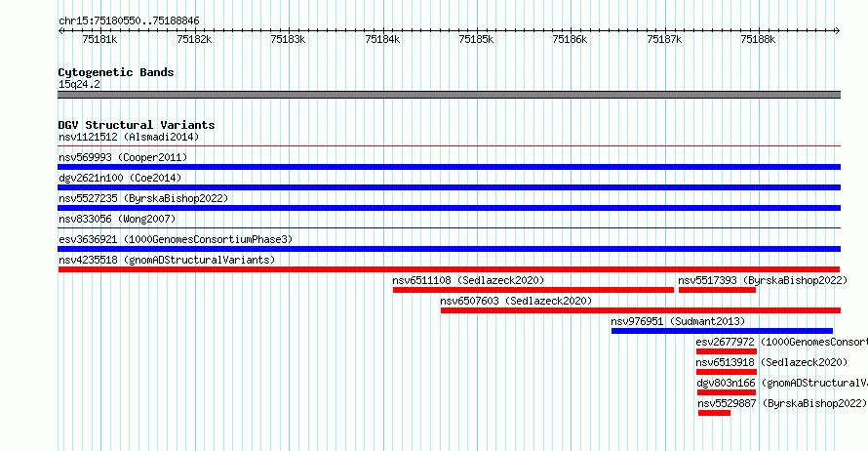Viewport: 868px width, 451px height.
Task: Click the left arrowhead of the ruler
Action: 60,31
